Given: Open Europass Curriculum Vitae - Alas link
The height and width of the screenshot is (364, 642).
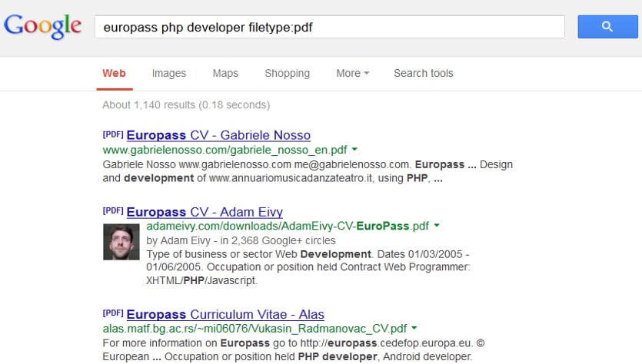Looking at the screenshot, I should click(x=225, y=314).
